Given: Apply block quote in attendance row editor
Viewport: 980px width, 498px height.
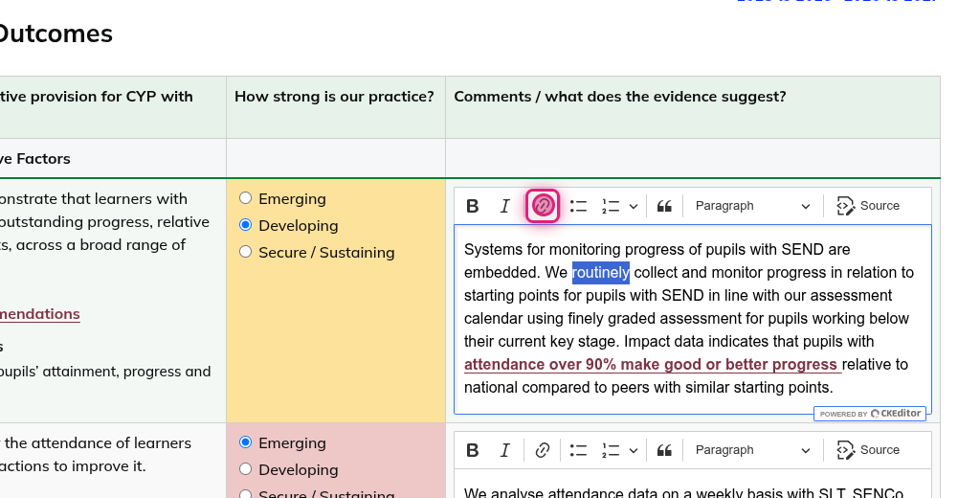Looking at the screenshot, I should [x=664, y=450].
